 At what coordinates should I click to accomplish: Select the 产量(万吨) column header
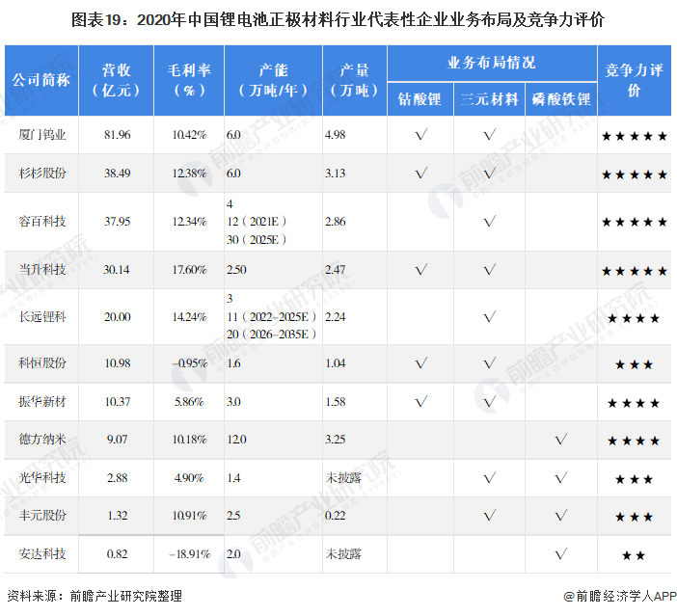(x=355, y=80)
